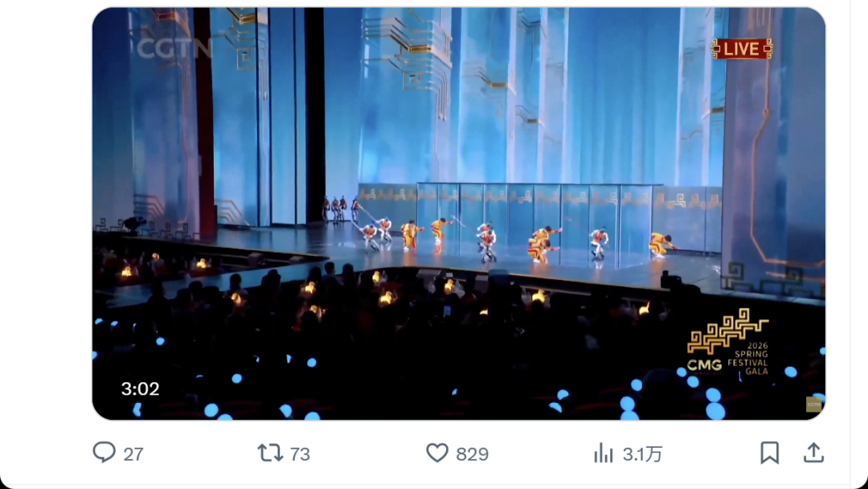The height and width of the screenshot is (489, 868).
Task: Click the 3:02 video duration label
Action: tap(141, 389)
